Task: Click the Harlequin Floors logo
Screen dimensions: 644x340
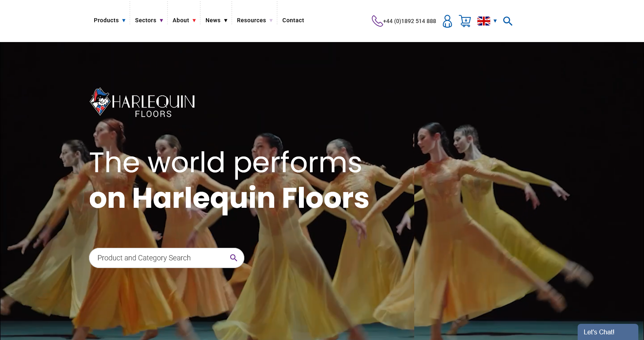Action: pyautogui.click(x=142, y=103)
